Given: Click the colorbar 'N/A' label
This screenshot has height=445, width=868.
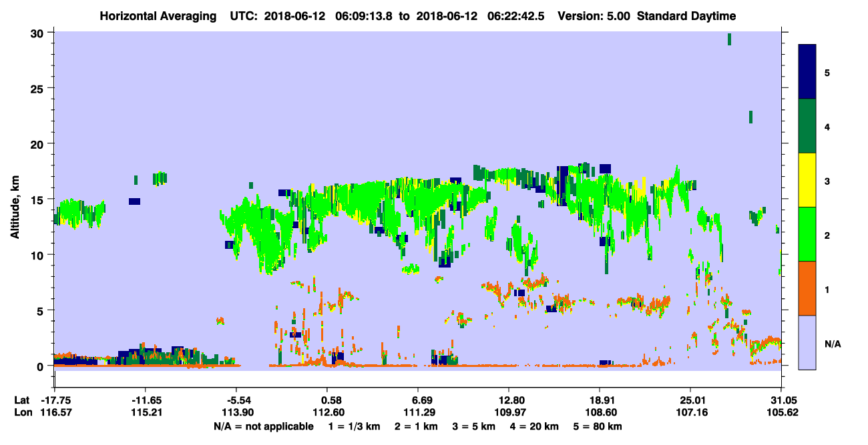Looking at the screenshot, I should tap(833, 344).
